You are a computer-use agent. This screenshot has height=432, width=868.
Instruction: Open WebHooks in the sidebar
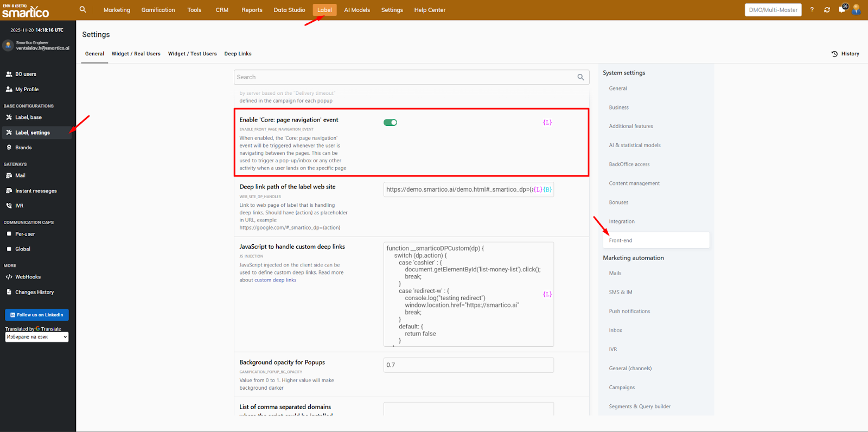point(28,277)
